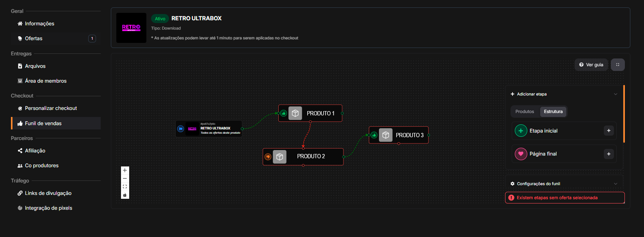The image size is (644, 237).
Task: Open Personalizar checkout page
Action: 56,108
